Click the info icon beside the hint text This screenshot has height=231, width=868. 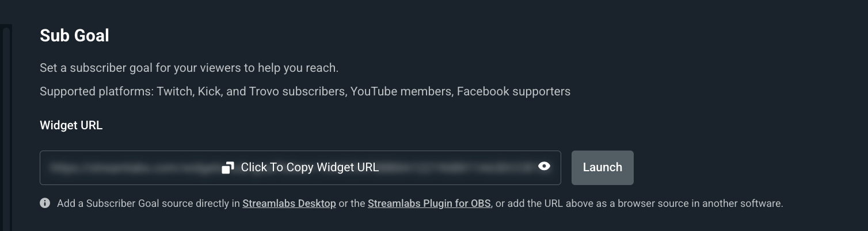(45, 203)
